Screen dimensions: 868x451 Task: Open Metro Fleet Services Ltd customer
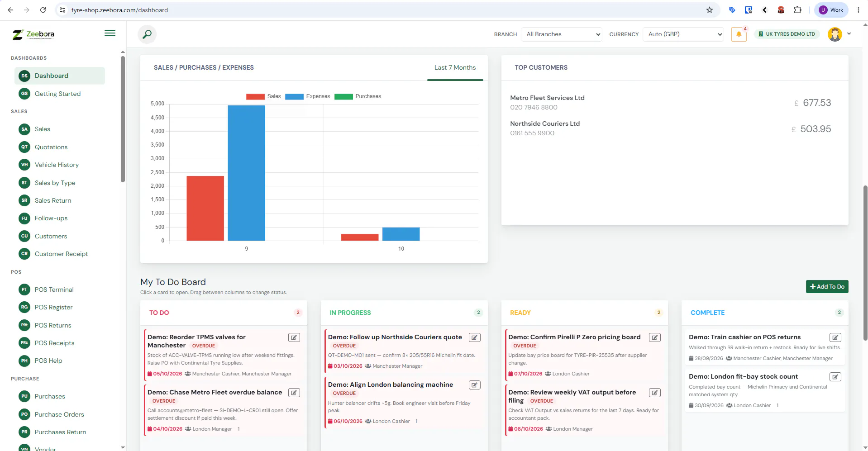(x=547, y=98)
